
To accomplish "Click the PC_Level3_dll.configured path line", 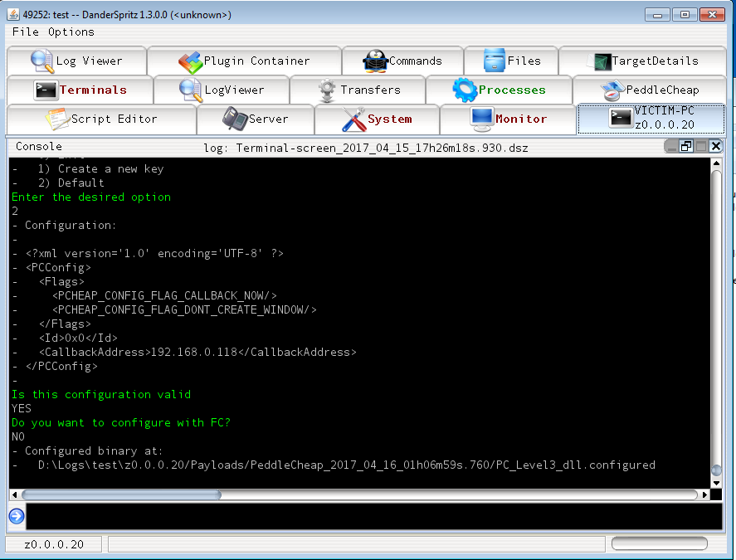I will point(346,465).
